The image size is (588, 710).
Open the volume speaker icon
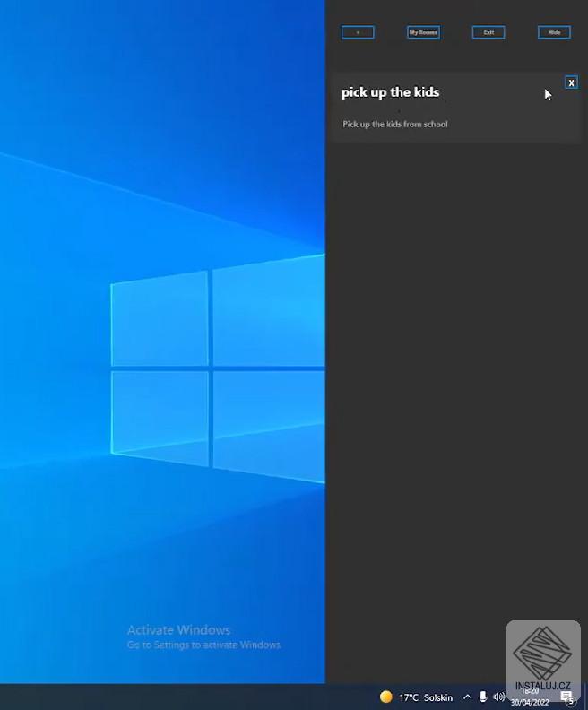click(499, 697)
